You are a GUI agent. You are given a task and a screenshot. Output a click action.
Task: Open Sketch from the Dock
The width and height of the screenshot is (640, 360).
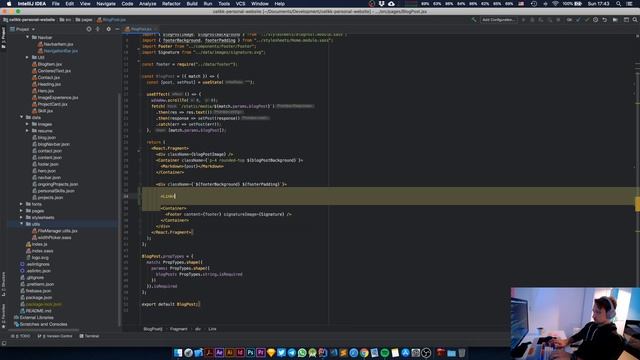[271, 353]
